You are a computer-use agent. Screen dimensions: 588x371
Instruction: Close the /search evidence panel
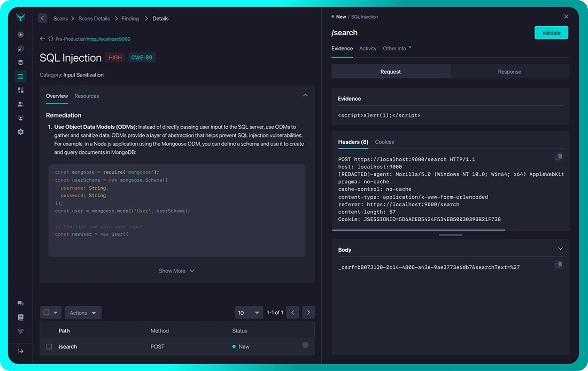(x=566, y=17)
